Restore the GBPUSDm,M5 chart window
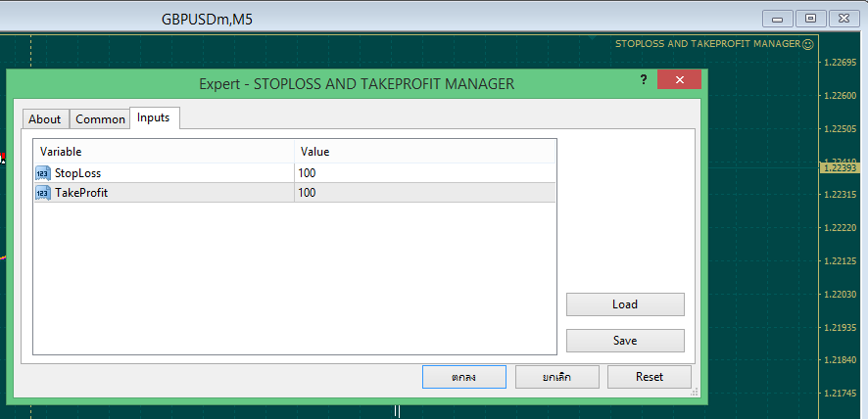This screenshot has width=868, height=419. click(x=810, y=19)
